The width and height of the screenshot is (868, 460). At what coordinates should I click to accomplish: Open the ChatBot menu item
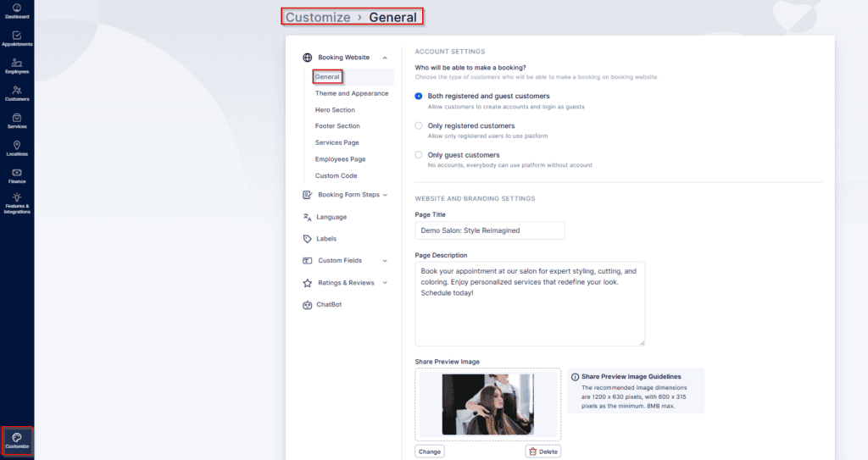click(329, 304)
